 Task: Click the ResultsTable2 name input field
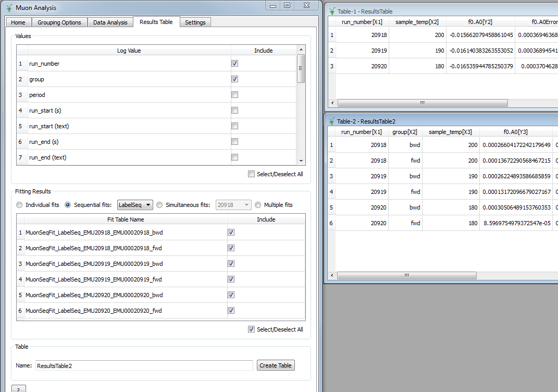[x=143, y=365]
